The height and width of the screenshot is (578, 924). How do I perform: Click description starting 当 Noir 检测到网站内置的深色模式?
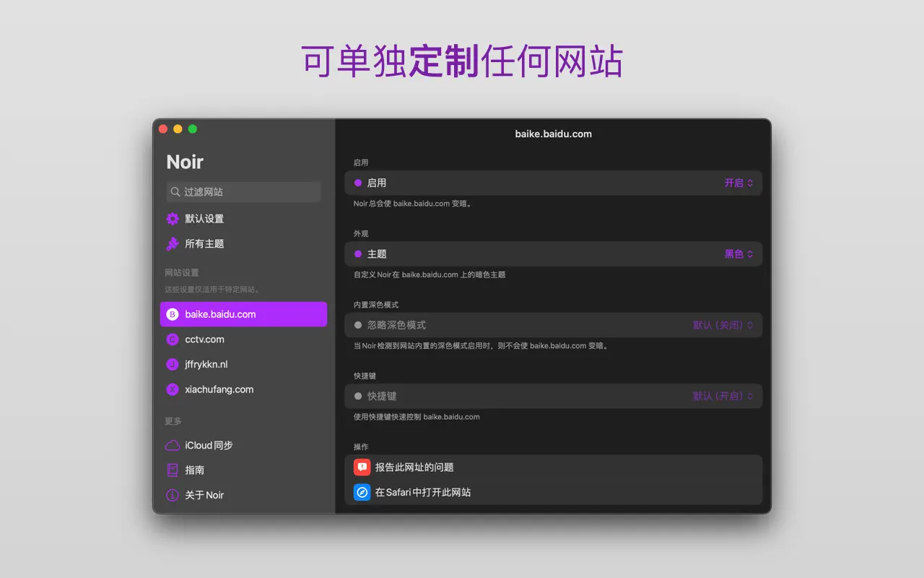pos(481,346)
